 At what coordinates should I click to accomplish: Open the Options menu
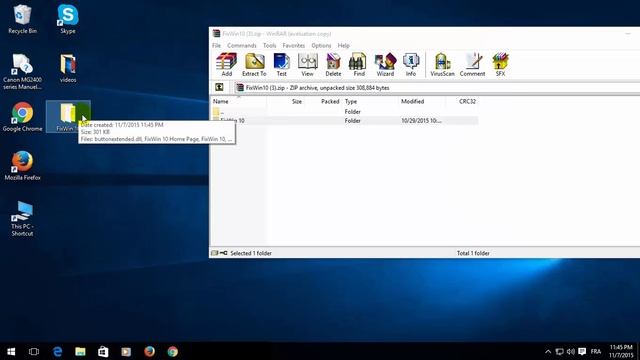coord(321,45)
